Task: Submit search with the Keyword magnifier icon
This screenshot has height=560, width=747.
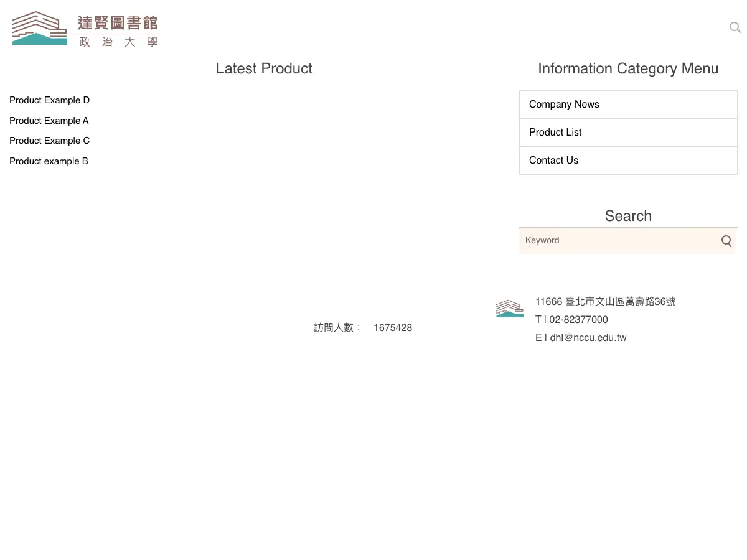Action: (x=726, y=241)
